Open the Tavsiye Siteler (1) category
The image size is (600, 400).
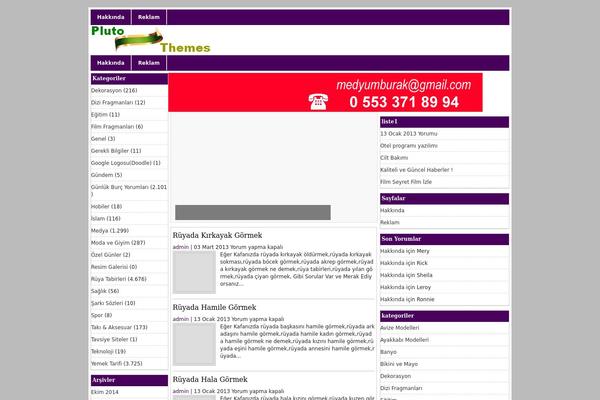(114, 339)
